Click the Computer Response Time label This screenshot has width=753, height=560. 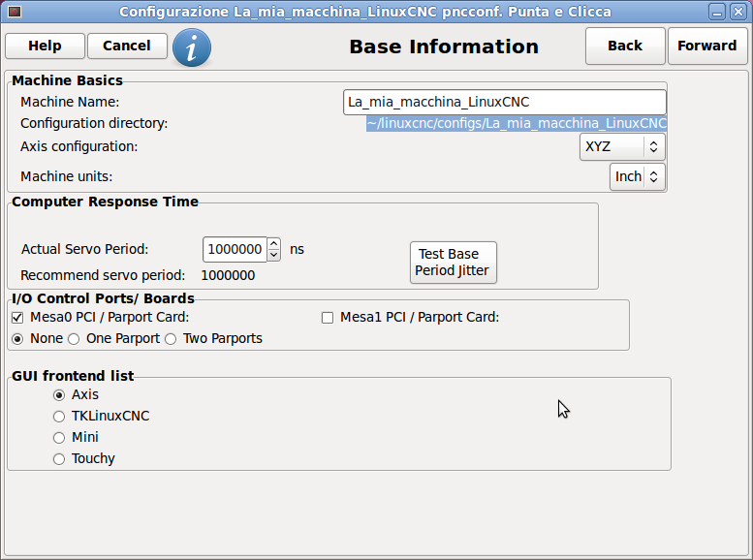(106, 202)
